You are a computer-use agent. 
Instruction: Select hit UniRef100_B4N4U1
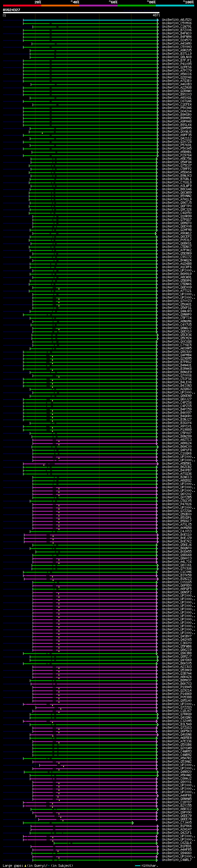pos(177,365)
